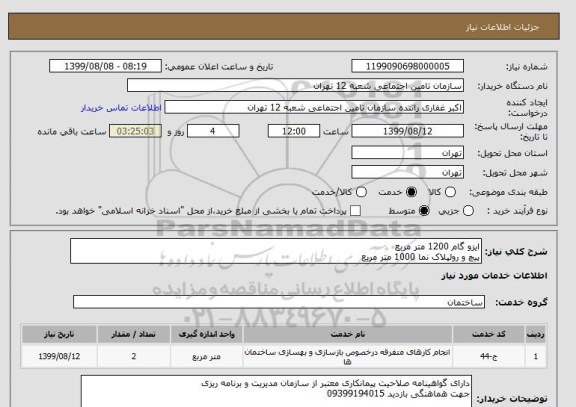Click the deadline time field 12:00
Screen dimensions: 576x407
pos(294,131)
